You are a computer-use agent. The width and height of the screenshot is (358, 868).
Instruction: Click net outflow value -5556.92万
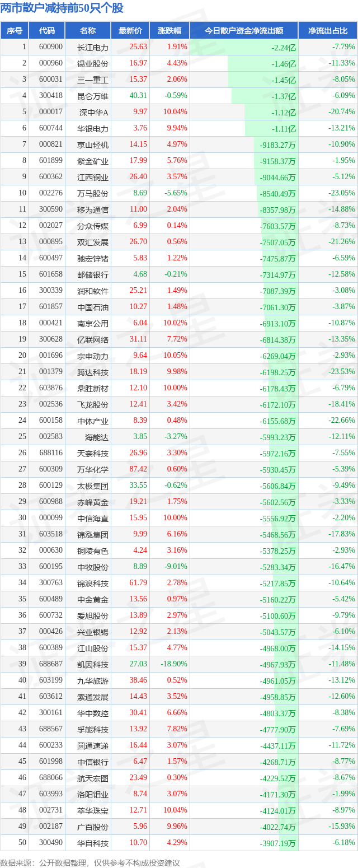[x=278, y=519]
